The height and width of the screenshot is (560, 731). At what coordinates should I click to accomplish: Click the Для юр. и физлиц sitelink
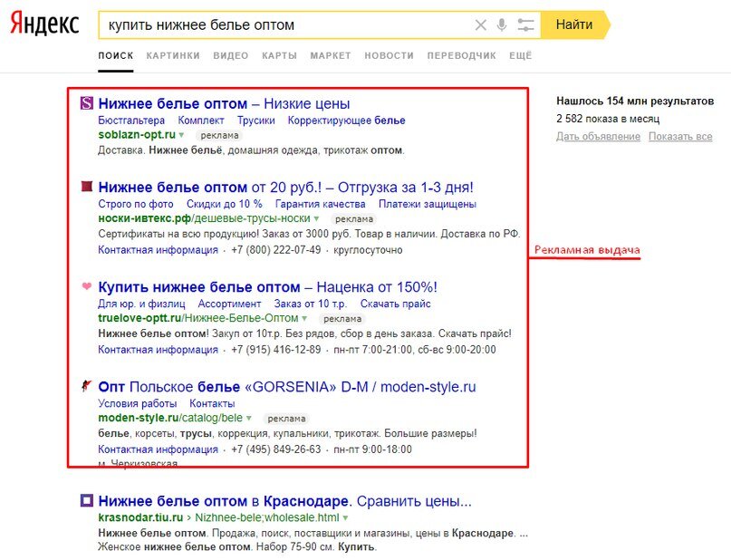point(141,304)
